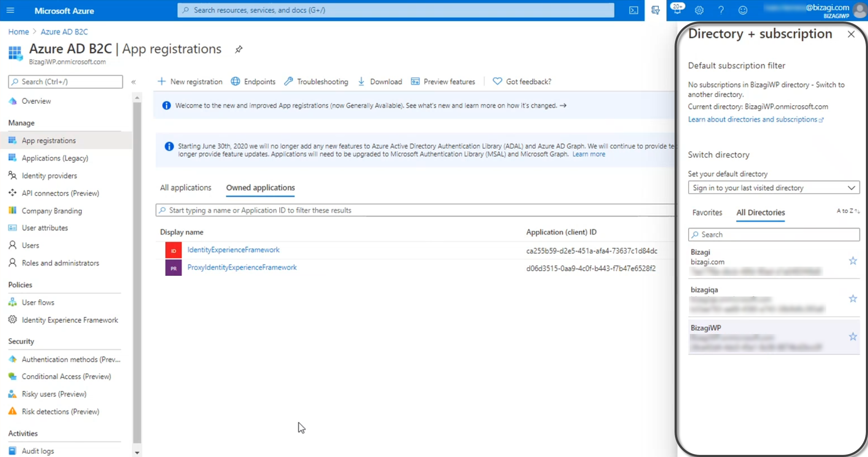The height and width of the screenshot is (457, 868).
Task: Open portal settings gear icon
Action: [x=699, y=11]
